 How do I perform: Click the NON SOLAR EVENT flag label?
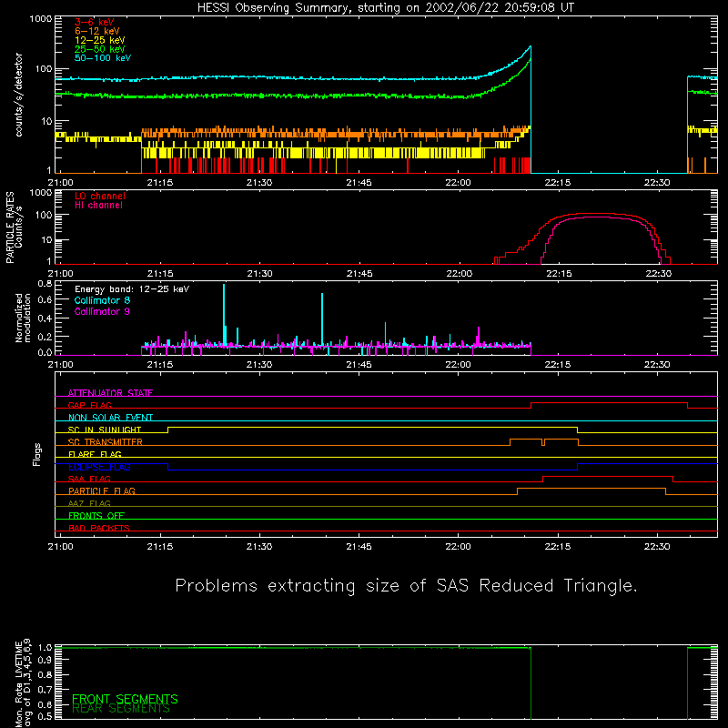click(110, 418)
